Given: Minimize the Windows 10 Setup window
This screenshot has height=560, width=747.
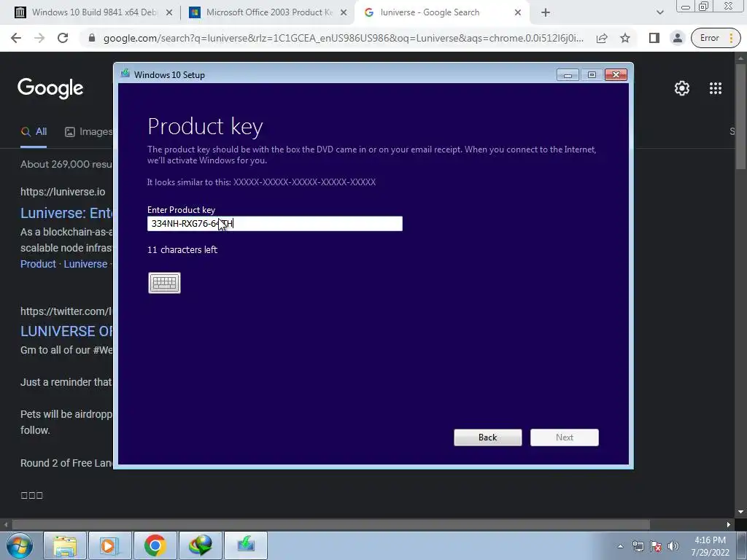Looking at the screenshot, I should 568,75.
